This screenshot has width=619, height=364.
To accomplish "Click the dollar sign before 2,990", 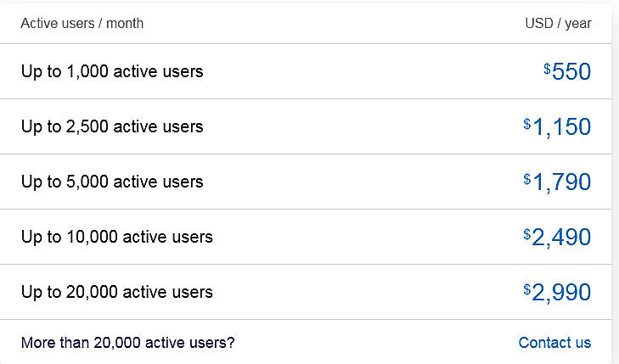I will coord(527,289).
